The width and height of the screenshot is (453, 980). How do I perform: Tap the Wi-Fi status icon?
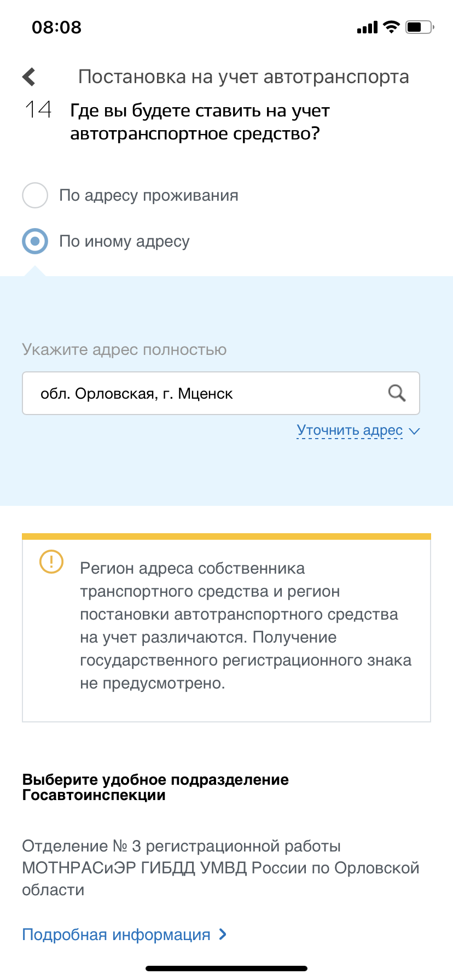[391, 27]
